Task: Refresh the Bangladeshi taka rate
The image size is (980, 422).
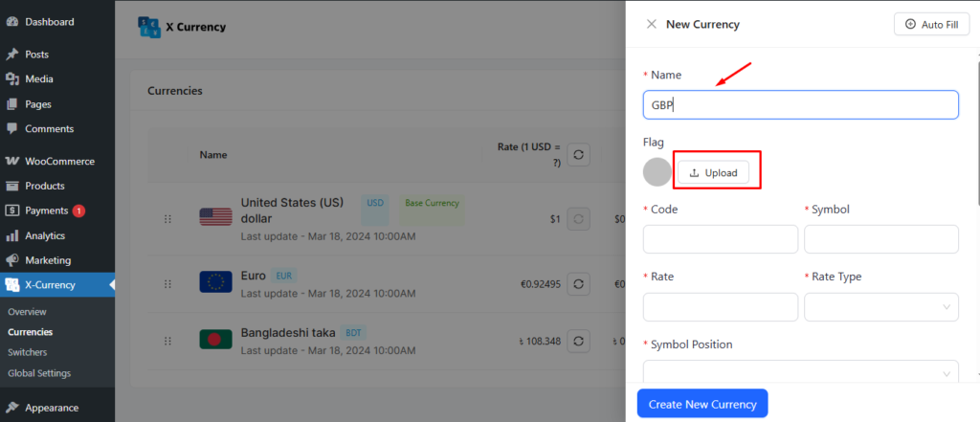Action: click(x=578, y=341)
